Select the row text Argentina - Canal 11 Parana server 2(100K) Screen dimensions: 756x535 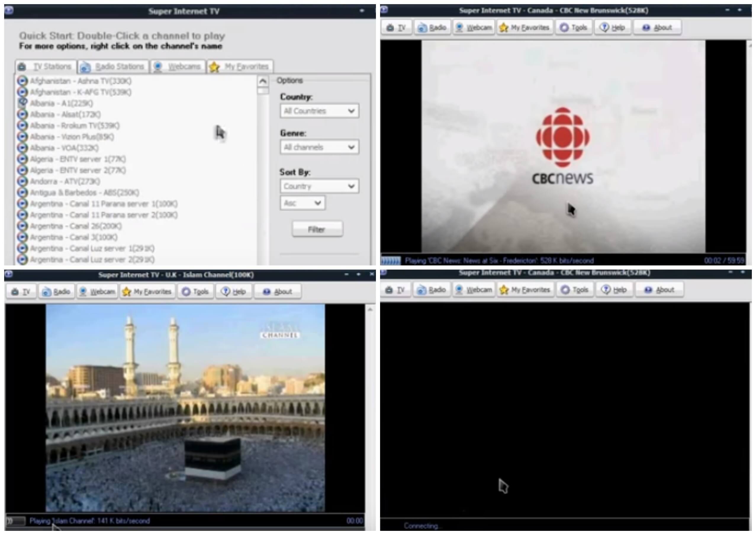click(104, 215)
